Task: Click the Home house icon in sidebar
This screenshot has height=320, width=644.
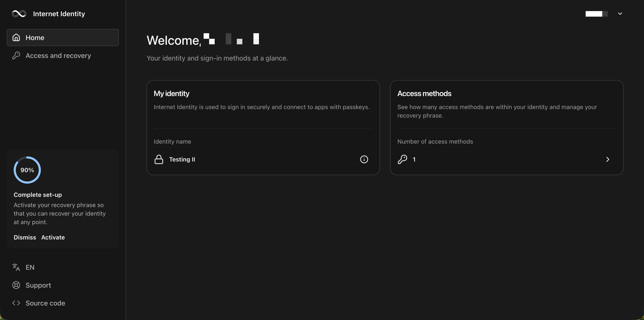Action: pyautogui.click(x=16, y=37)
